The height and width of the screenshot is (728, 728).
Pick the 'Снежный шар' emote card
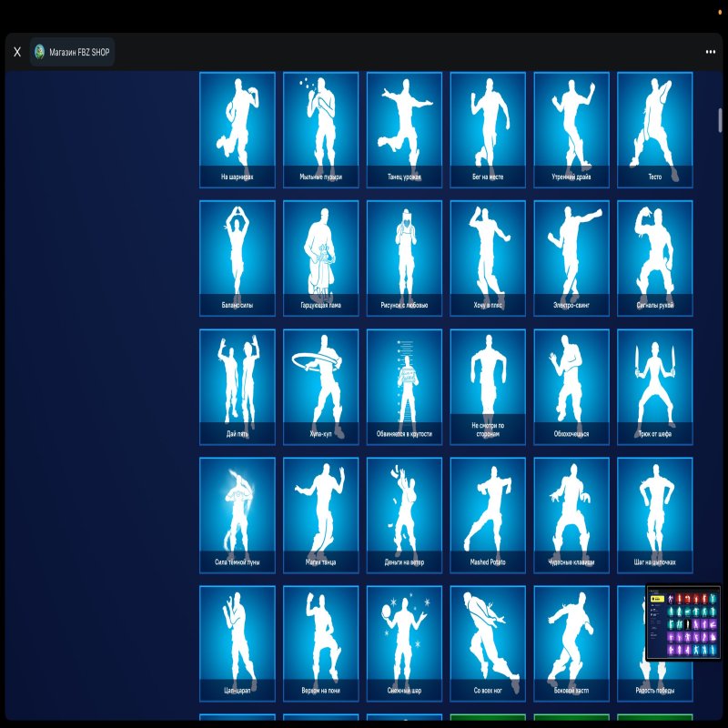click(x=404, y=643)
